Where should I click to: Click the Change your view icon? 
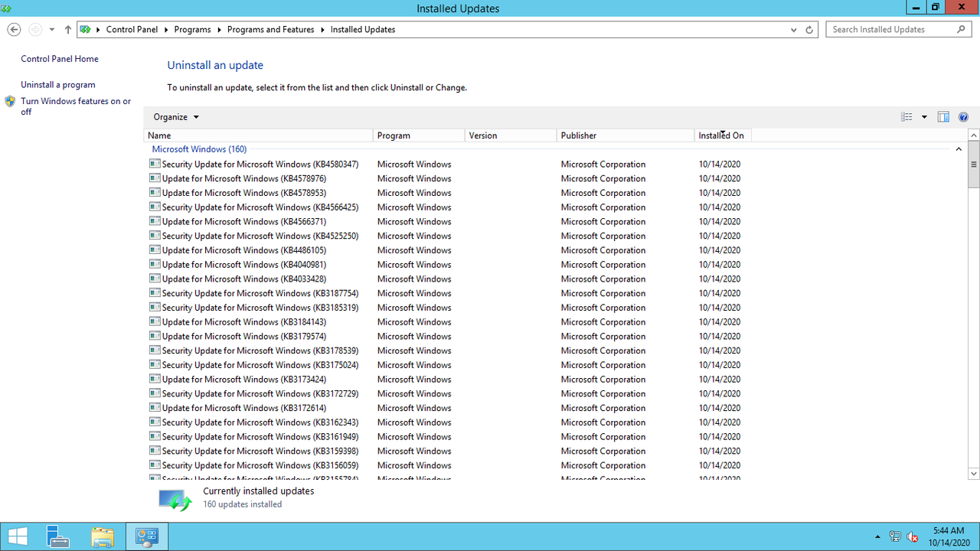tap(906, 117)
